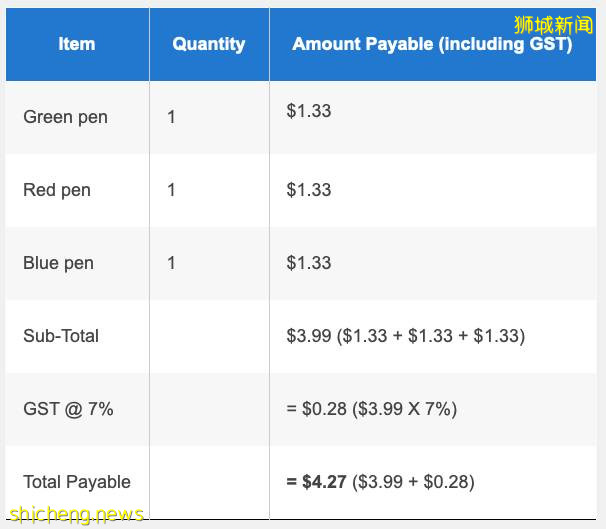606x529 pixels.
Task: Select the $0.28 GST amount text
Action: (324, 409)
